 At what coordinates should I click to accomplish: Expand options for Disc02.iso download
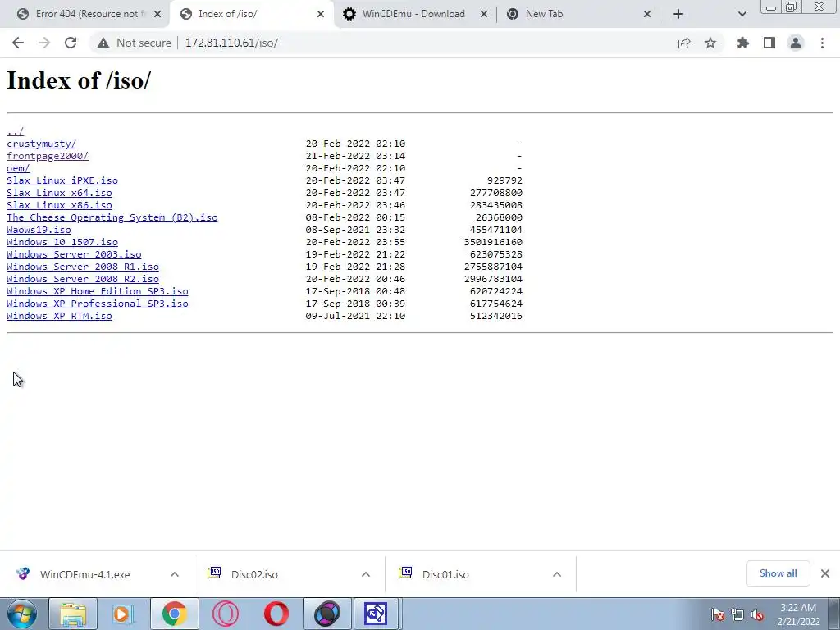[x=366, y=574]
